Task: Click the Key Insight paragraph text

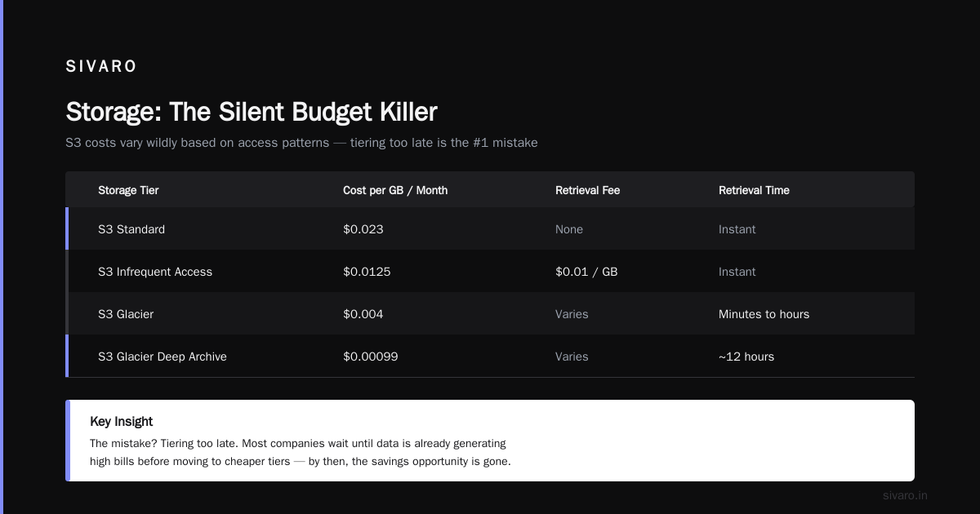Action: pyautogui.click(x=301, y=453)
